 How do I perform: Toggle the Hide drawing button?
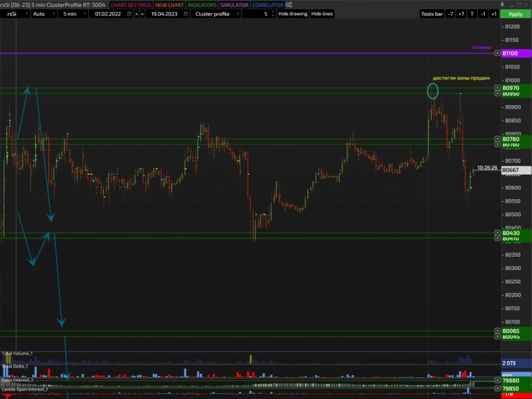293,14
